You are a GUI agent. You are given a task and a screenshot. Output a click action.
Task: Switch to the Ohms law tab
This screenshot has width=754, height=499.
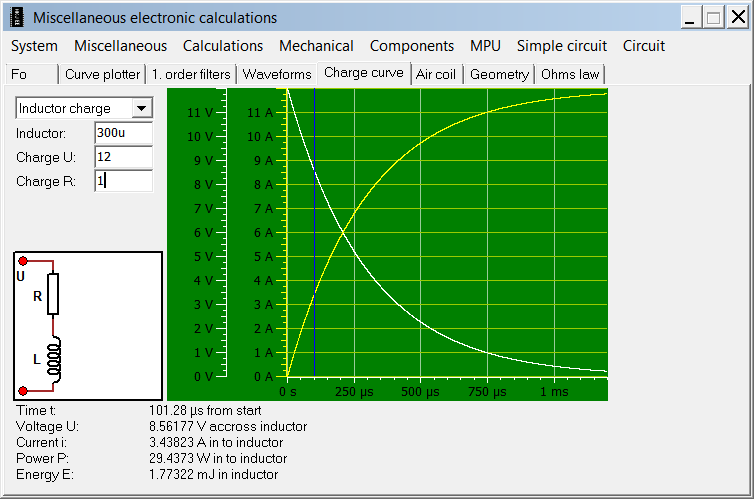[570, 75]
